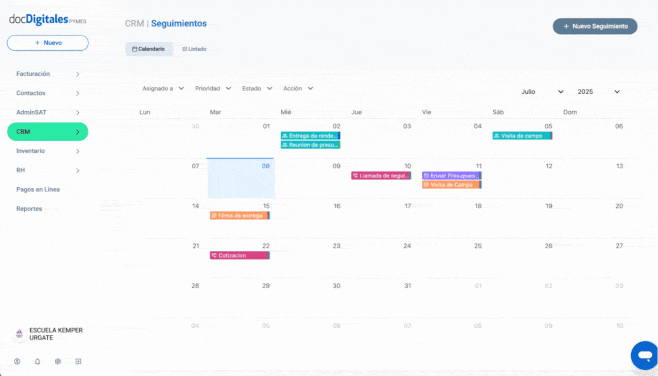The width and height of the screenshot is (658, 376).
Task: Click the Nuevo Seguimiento button
Action: coord(595,26)
